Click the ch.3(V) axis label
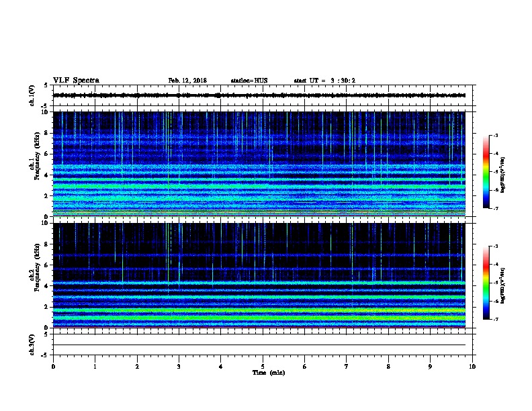The image size is (532, 411). click(32, 345)
